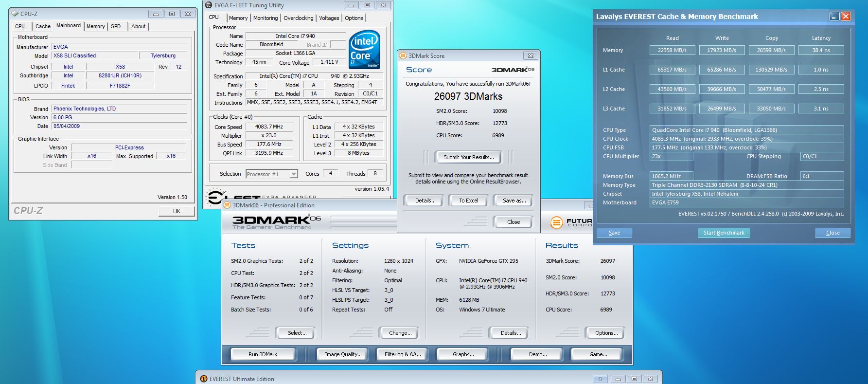
Task: Click the 3DMark Score window title icon
Action: click(403, 56)
